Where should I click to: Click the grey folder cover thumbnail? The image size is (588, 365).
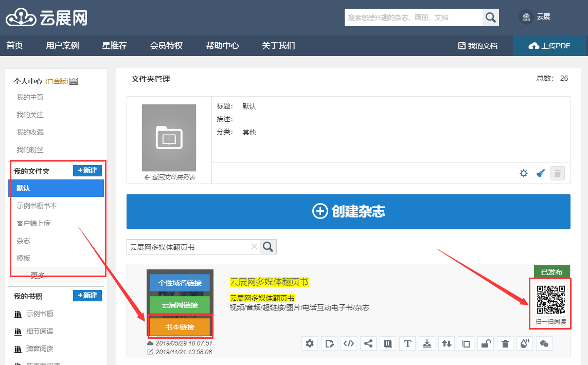[169, 138]
